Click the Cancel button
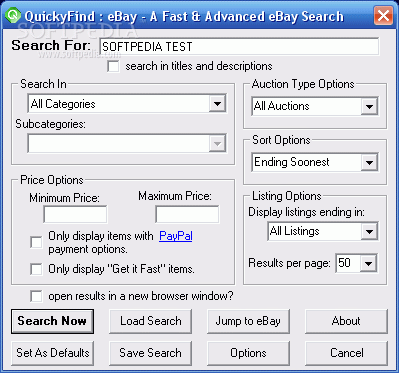The height and width of the screenshot is (373, 399). coord(346,353)
